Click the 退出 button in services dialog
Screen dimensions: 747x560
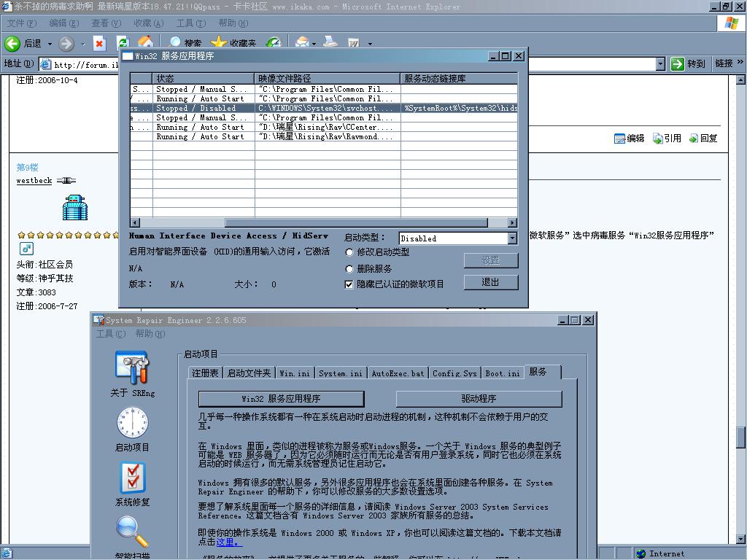coord(491,282)
